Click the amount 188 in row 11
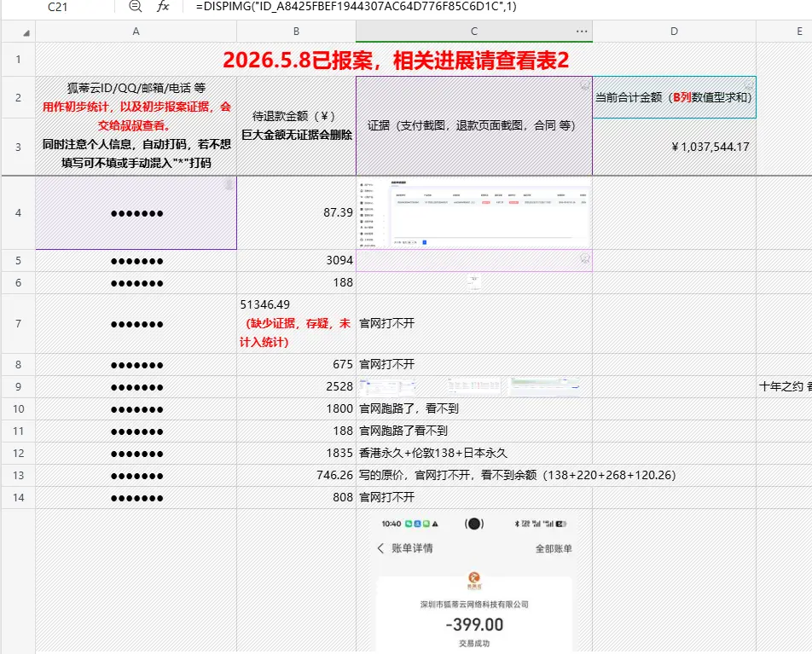The image size is (812, 654). (296, 431)
